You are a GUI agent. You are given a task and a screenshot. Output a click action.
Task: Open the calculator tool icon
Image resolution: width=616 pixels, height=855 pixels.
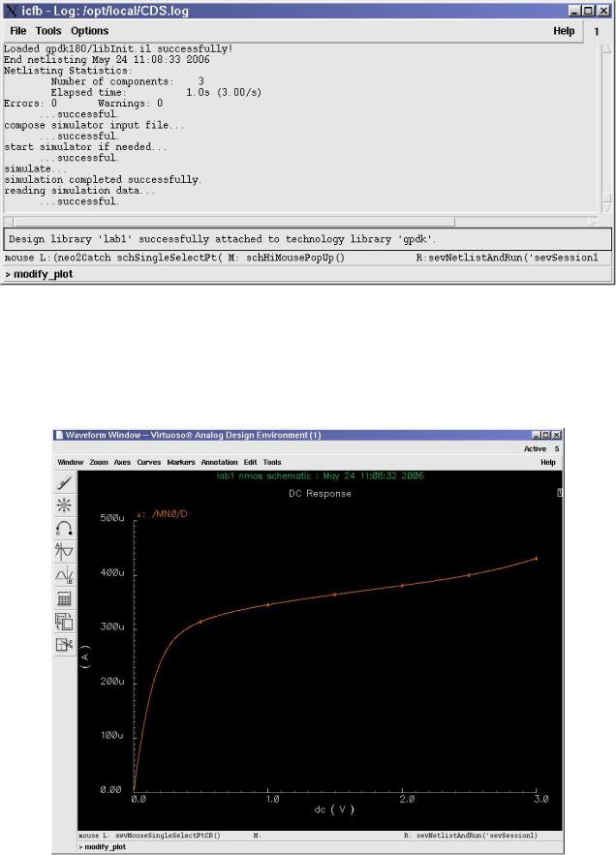(x=64, y=598)
